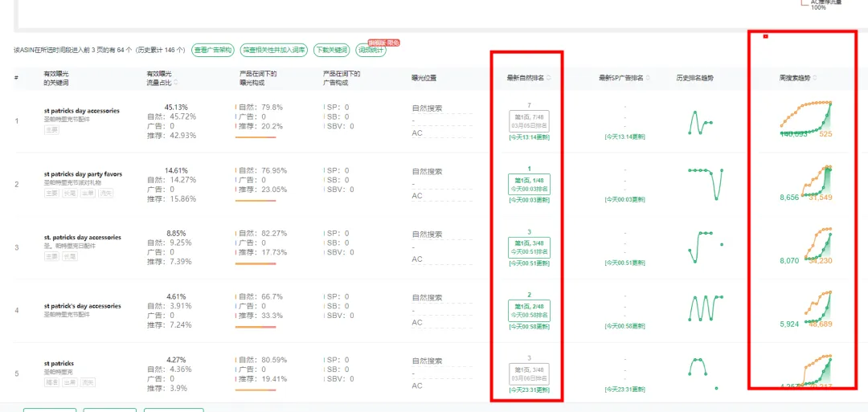Sort by 有效曝光流量占比 column arrows
The image size is (868, 412).
point(176,83)
